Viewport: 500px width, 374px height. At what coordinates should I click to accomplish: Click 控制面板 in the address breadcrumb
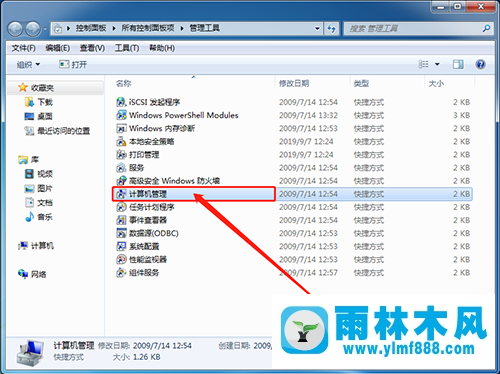tap(91, 28)
